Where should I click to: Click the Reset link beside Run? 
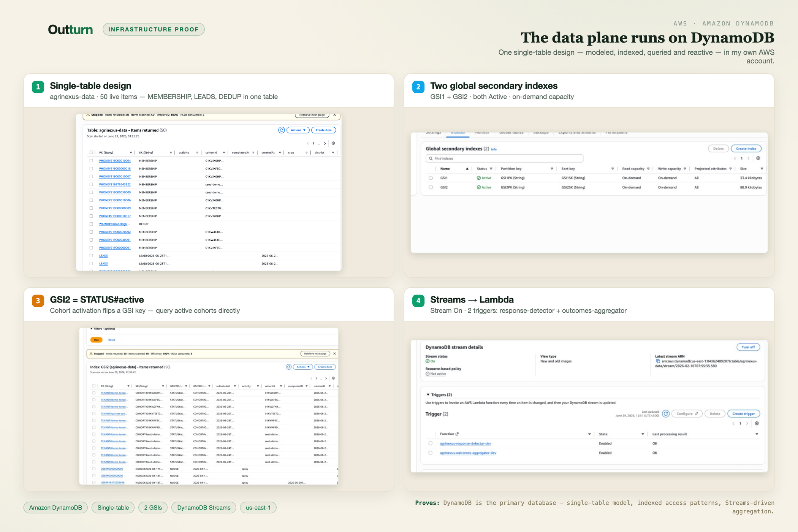[111, 340]
